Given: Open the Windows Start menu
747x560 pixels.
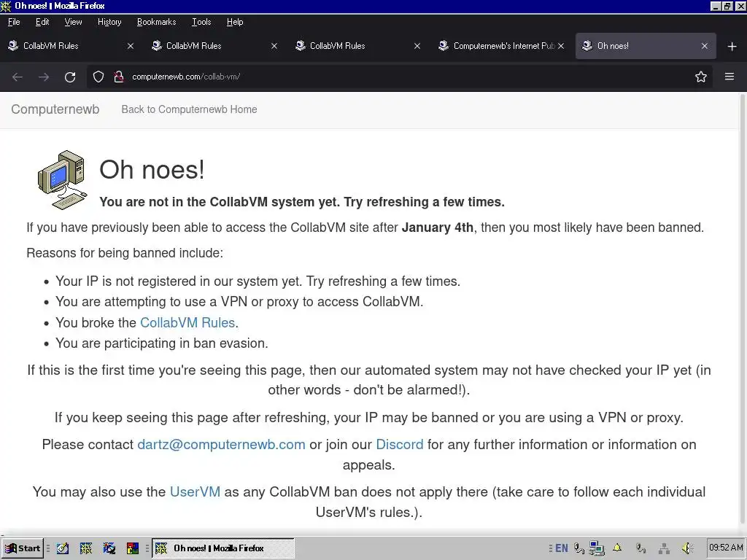Looking at the screenshot, I should 23,548.
